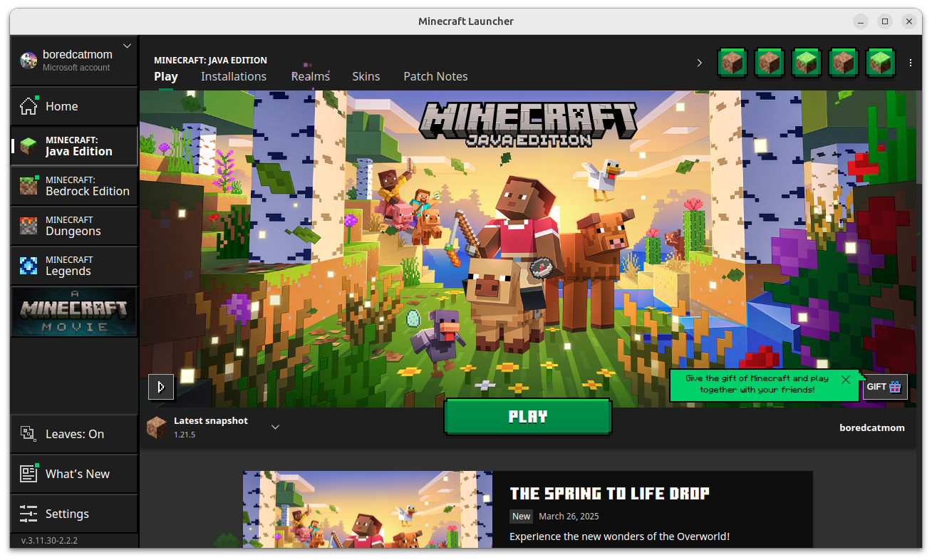Open the Home icon in the sidebar
Viewport: 932px width, 560px height.
(29, 105)
